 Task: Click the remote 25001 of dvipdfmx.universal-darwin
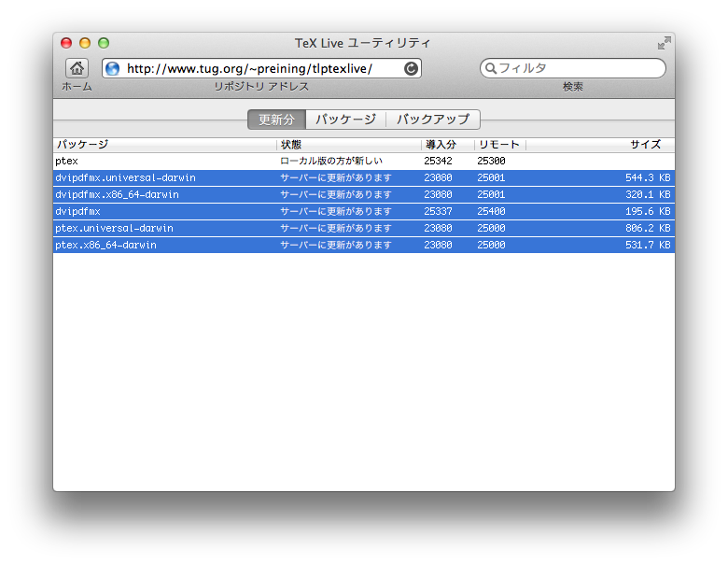pos(491,178)
